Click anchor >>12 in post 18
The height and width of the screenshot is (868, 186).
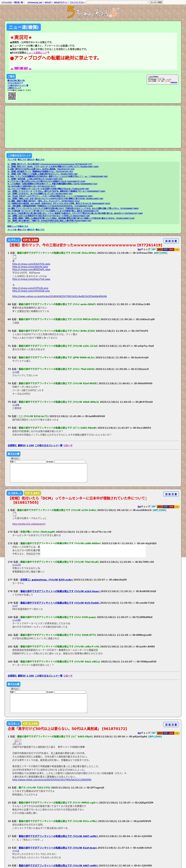coord(16,851)
